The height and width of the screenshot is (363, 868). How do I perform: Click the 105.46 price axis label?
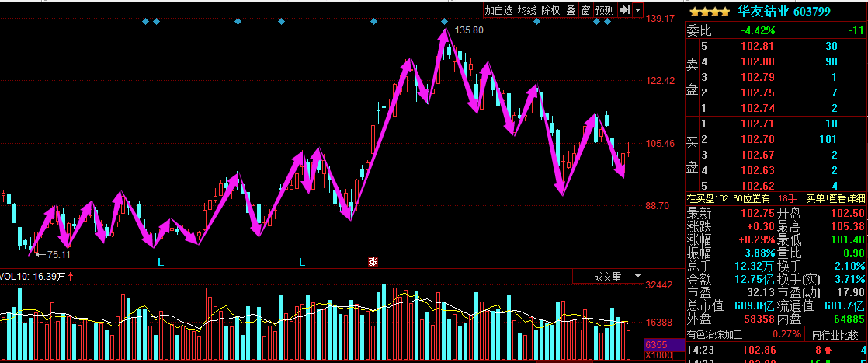click(x=660, y=144)
